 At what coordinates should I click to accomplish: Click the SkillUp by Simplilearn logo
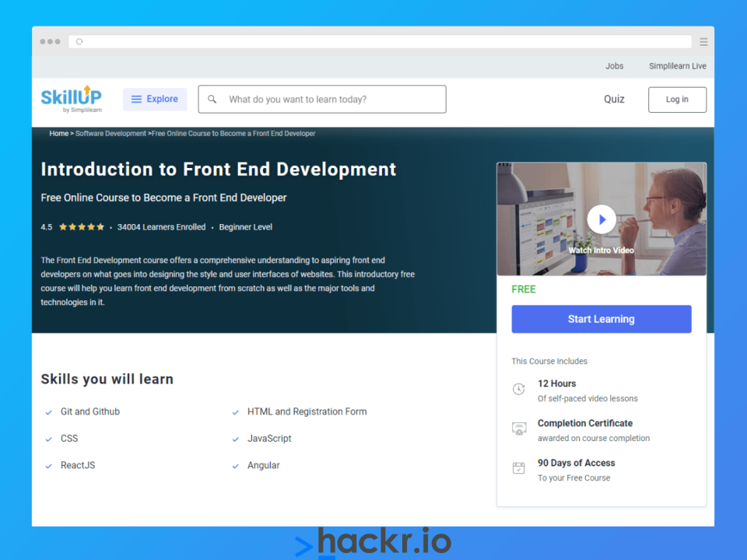[71, 99]
